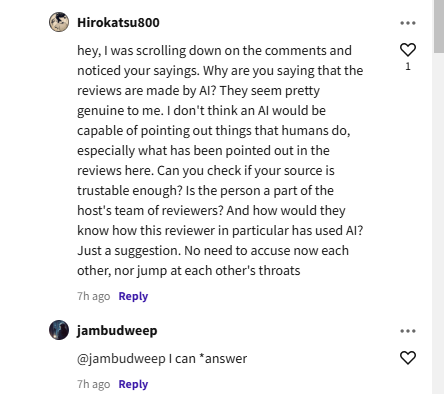Screen dimensions: 444x394
Task: Click the 7h ago timestamp under jambudweep's comment
Action: click(93, 384)
